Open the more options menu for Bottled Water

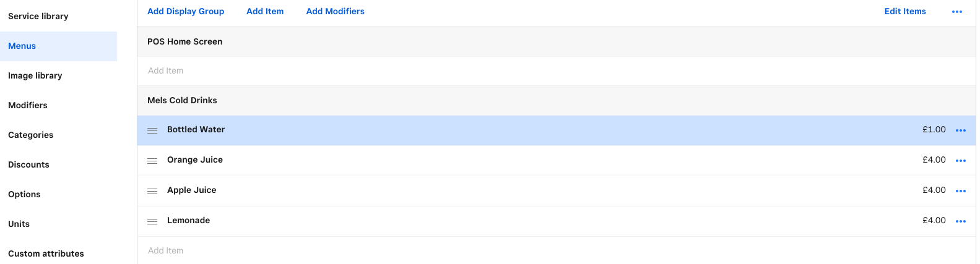pos(960,130)
